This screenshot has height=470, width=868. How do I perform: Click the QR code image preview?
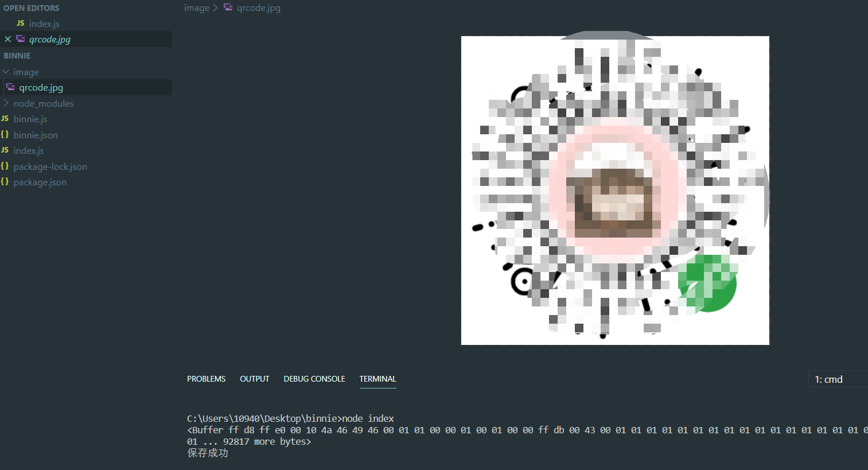click(615, 191)
